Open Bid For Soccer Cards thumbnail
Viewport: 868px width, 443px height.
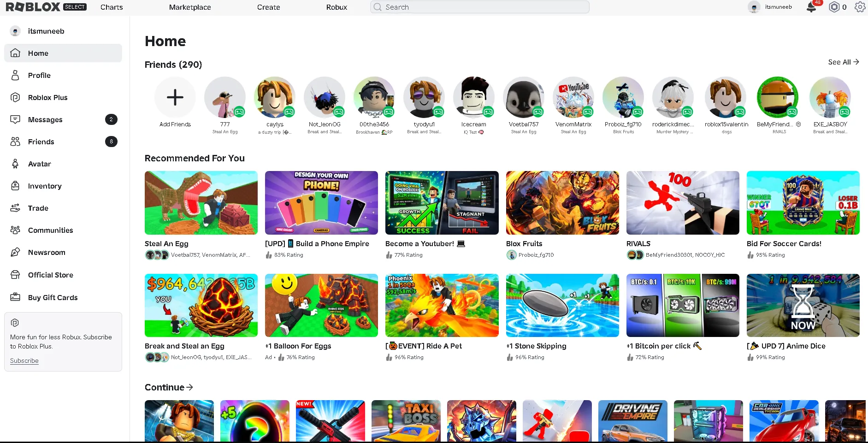point(803,203)
